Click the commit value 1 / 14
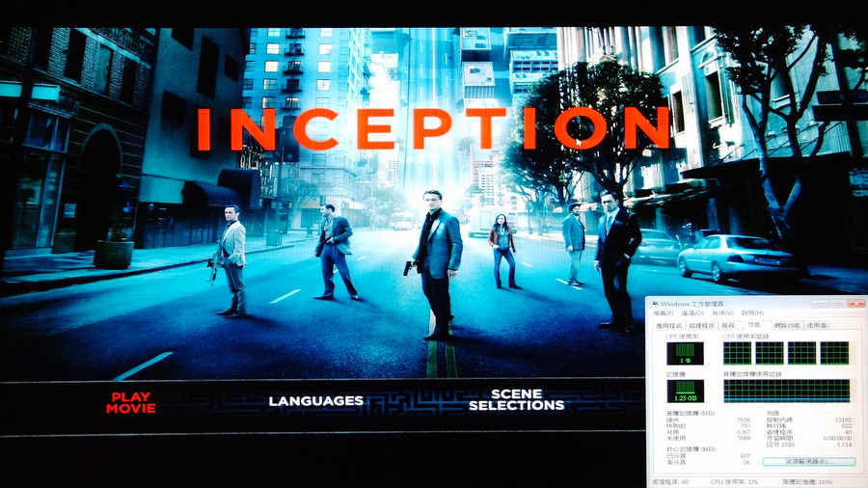868x488 pixels. coord(845,445)
